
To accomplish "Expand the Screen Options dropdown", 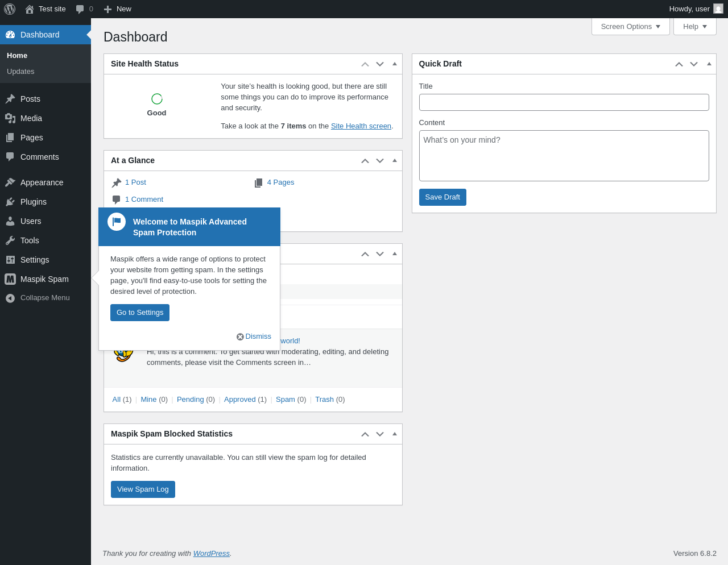I will [631, 27].
